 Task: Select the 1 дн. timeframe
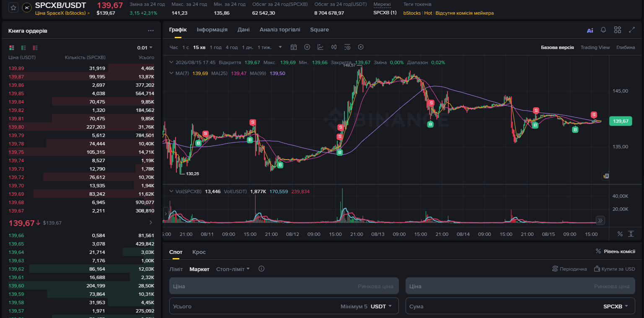click(247, 47)
